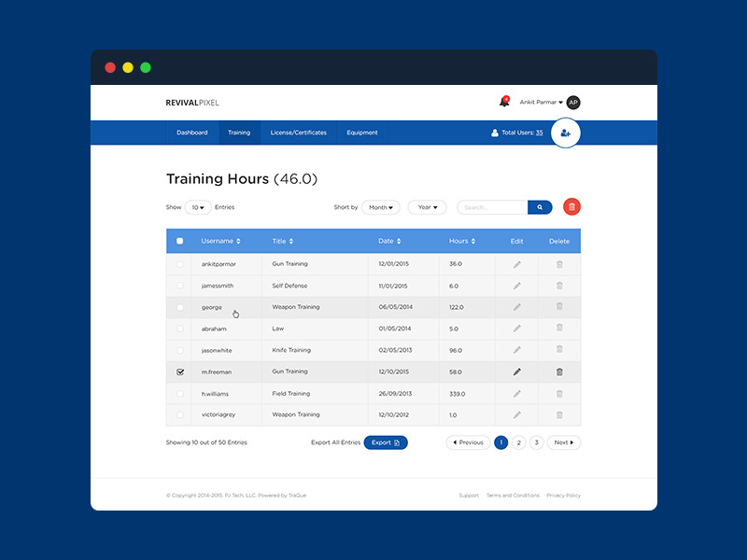Edit the jasonwhite row

click(517, 350)
